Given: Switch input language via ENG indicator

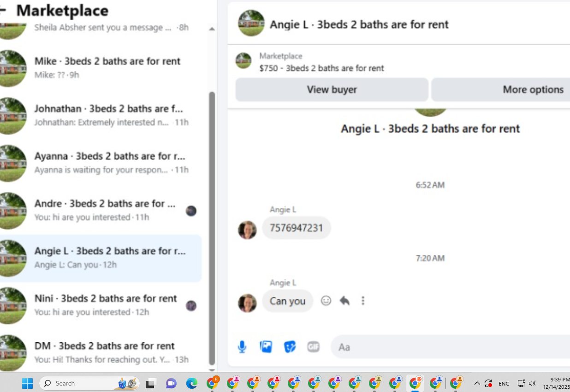Looking at the screenshot, I should point(504,384).
